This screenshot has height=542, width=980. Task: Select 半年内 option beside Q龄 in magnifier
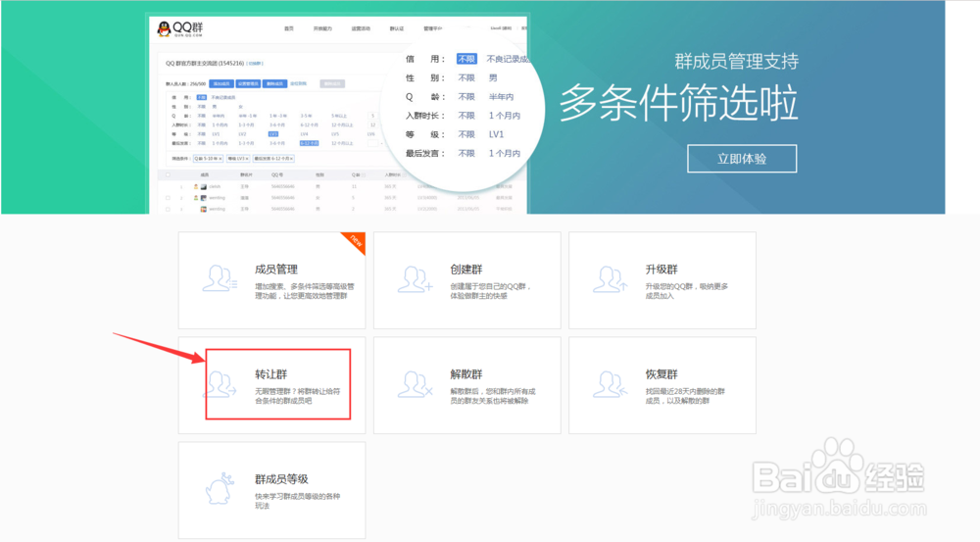[501, 97]
